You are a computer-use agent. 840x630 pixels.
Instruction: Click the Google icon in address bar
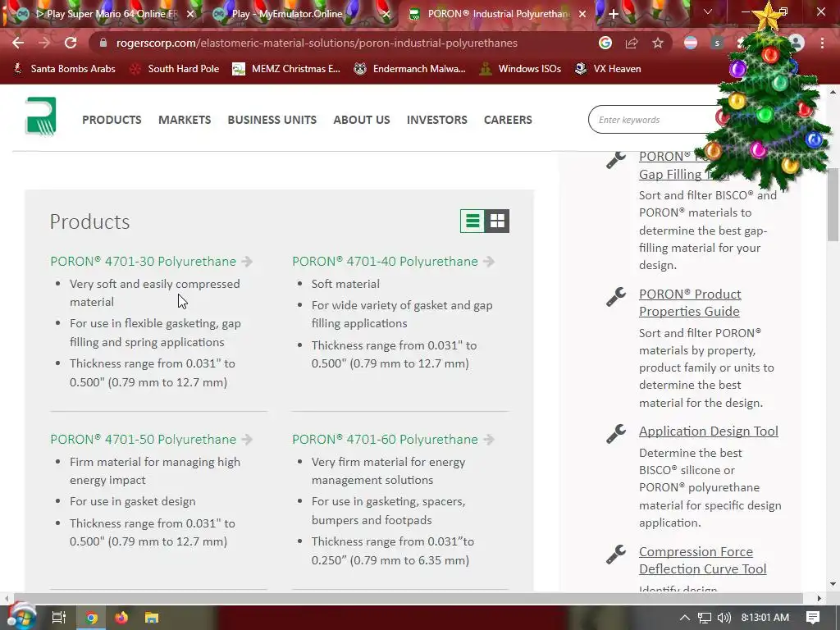pyautogui.click(x=605, y=43)
